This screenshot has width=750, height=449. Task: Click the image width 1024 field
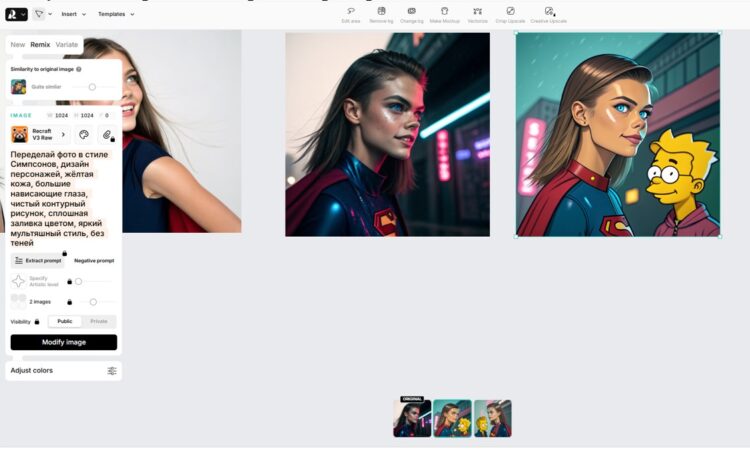coord(57,115)
